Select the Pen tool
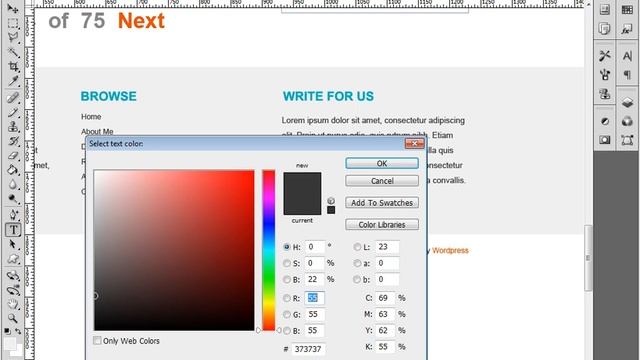 [13, 215]
